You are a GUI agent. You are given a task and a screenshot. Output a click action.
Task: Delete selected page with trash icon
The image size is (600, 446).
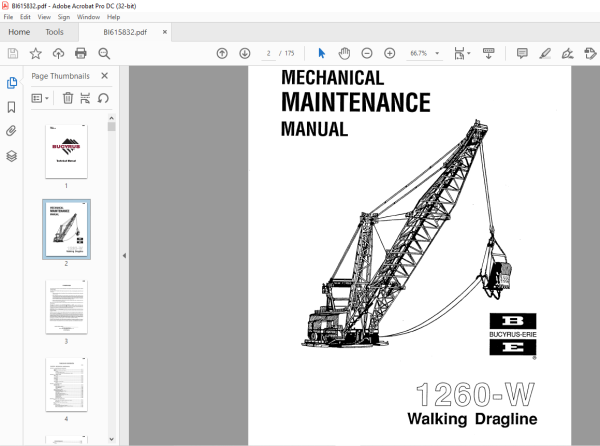pyautogui.click(x=68, y=98)
